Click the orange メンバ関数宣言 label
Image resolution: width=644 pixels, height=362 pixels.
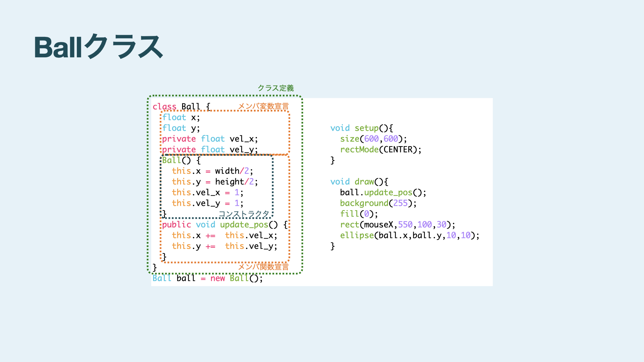pyautogui.click(x=263, y=267)
